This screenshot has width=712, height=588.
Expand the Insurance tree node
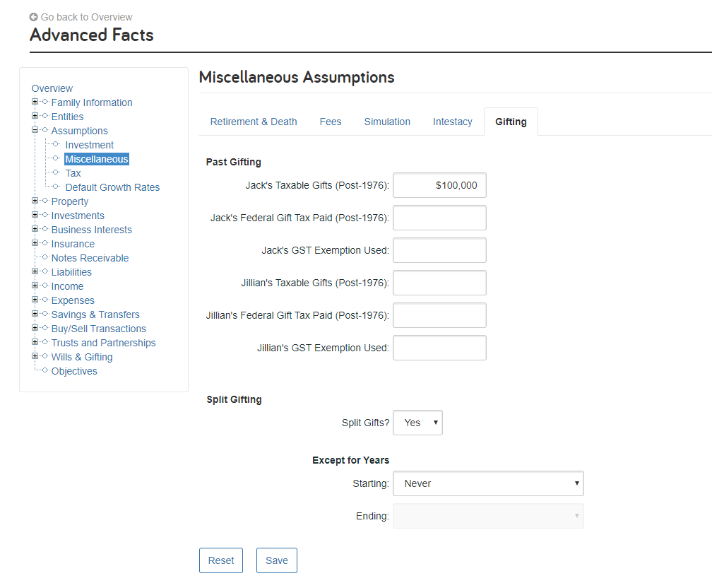(x=35, y=243)
